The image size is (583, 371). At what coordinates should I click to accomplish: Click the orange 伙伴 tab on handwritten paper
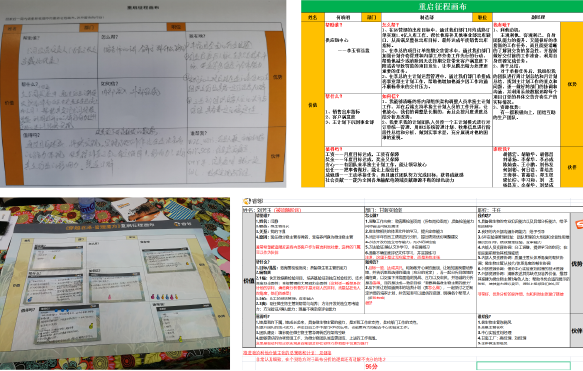[x=275, y=156]
